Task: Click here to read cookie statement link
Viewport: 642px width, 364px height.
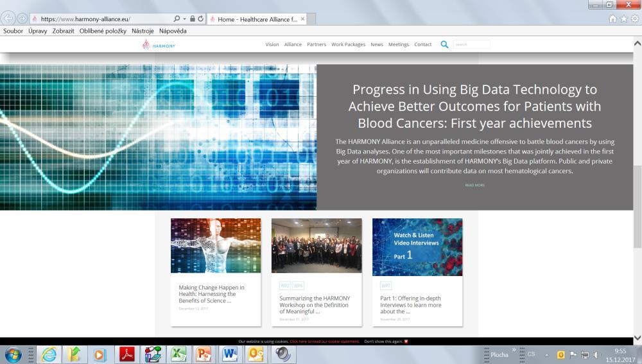Action: coord(325,342)
